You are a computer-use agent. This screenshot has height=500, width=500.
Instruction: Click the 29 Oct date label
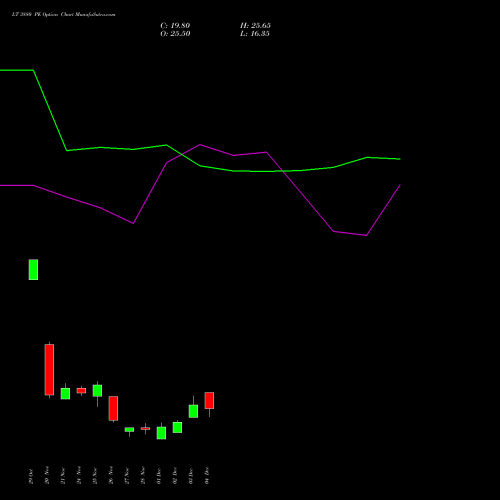tap(31, 477)
